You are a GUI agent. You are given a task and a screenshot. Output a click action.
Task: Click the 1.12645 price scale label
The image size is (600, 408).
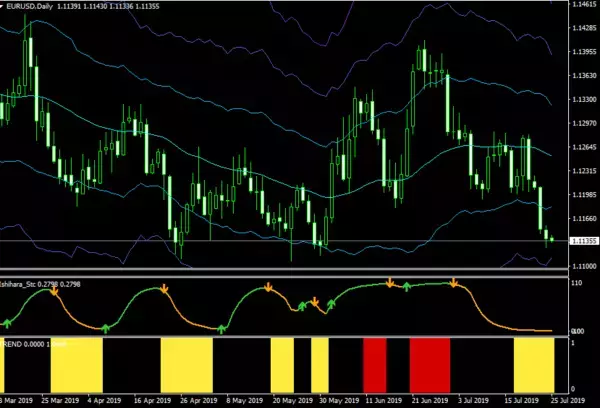(x=584, y=147)
